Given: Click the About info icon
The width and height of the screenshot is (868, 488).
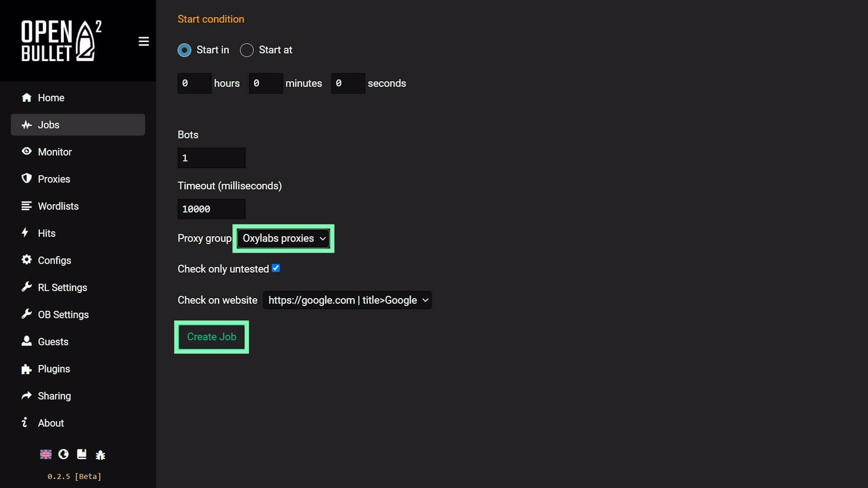Looking at the screenshot, I should coord(24,422).
